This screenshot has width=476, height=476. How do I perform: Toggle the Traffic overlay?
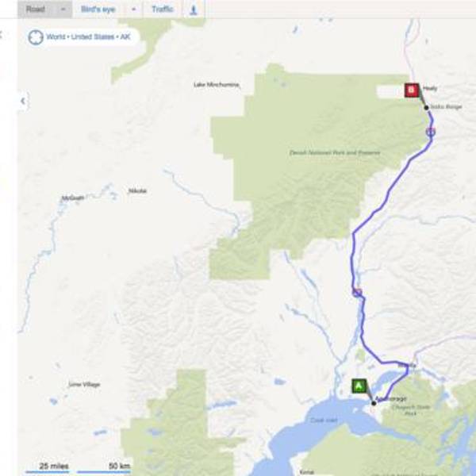click(163, 10)
